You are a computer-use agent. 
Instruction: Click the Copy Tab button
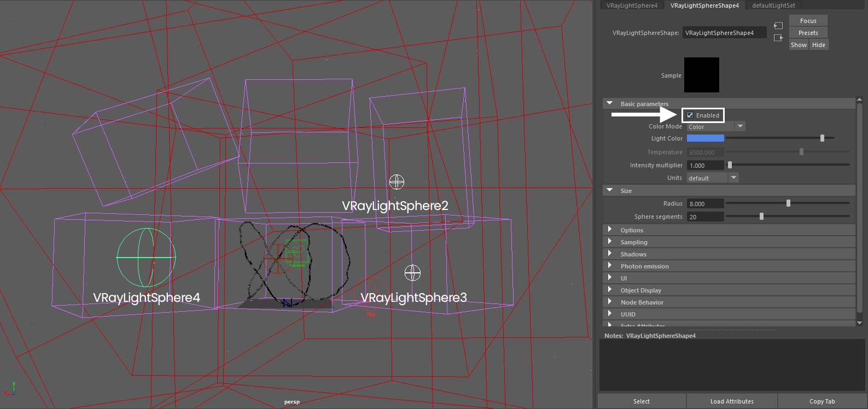click(x=822, y=401)
